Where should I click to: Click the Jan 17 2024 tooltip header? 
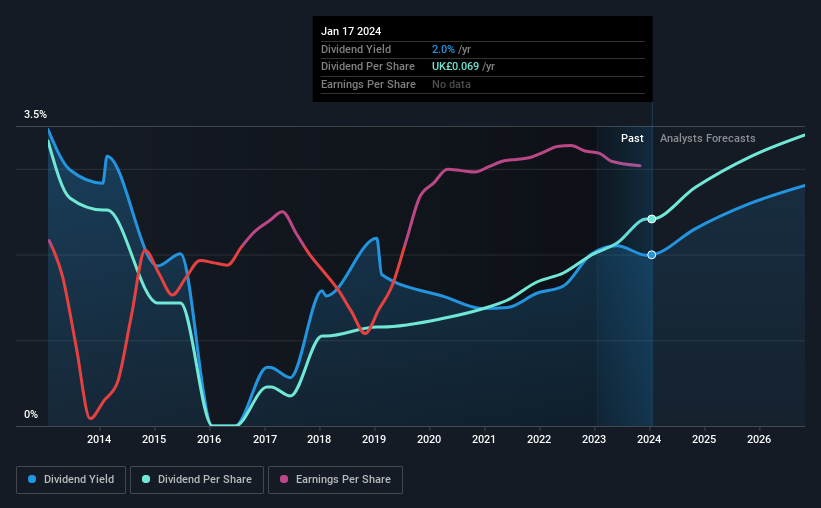(x=351, y=31)
